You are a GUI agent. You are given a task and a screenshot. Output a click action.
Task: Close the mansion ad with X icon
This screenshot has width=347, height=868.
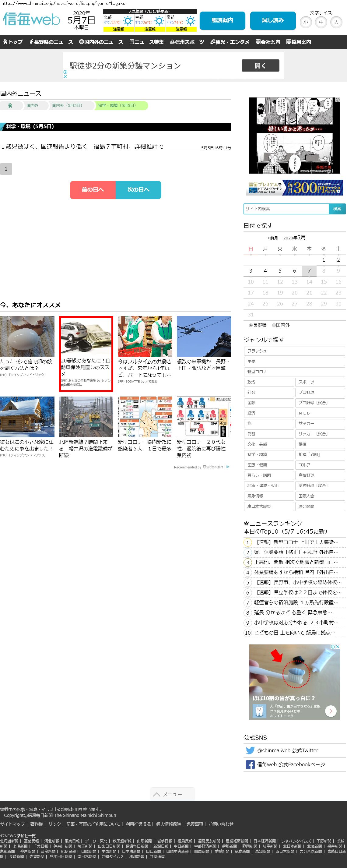(x=65, y=76)
